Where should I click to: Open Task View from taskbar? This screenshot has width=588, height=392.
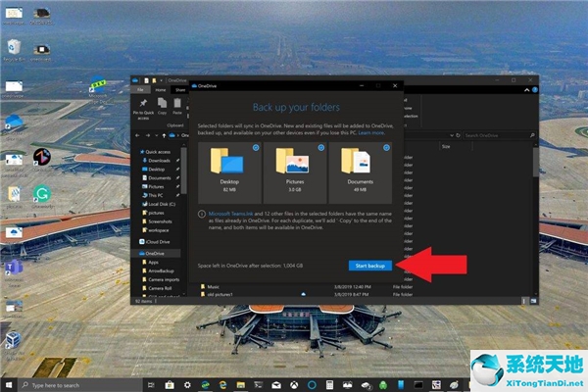(x=151, y=385)
